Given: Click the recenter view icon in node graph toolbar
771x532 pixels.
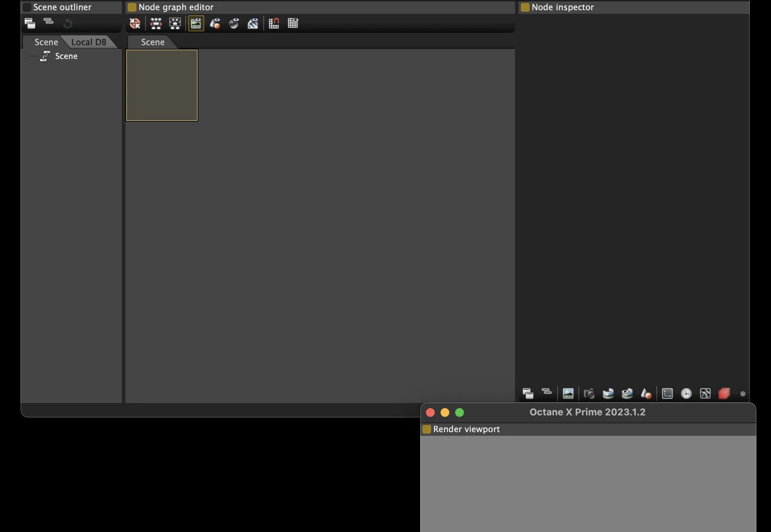Looking at the screenshot, I should pyautogui.click(x=135, y=24).
